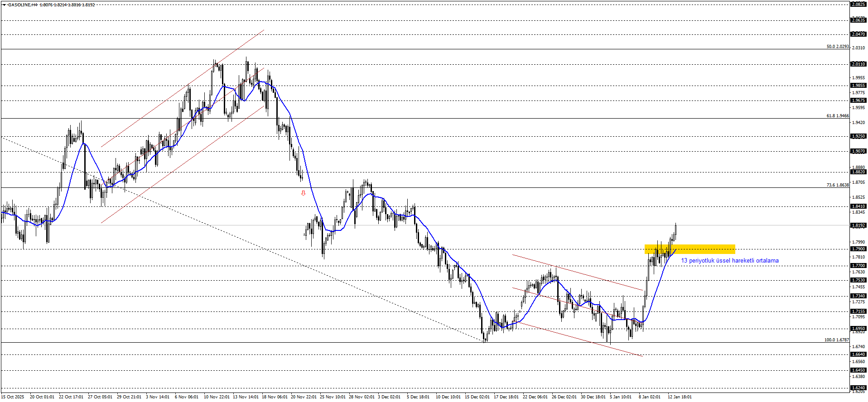
Task: Click the 1.7900 price level tag
Action: point(858,249)
